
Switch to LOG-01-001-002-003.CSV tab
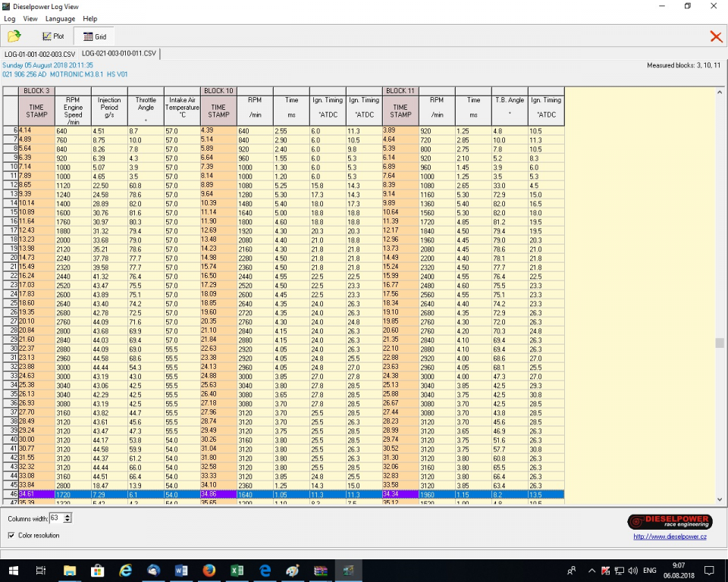[x=39, y=54]
